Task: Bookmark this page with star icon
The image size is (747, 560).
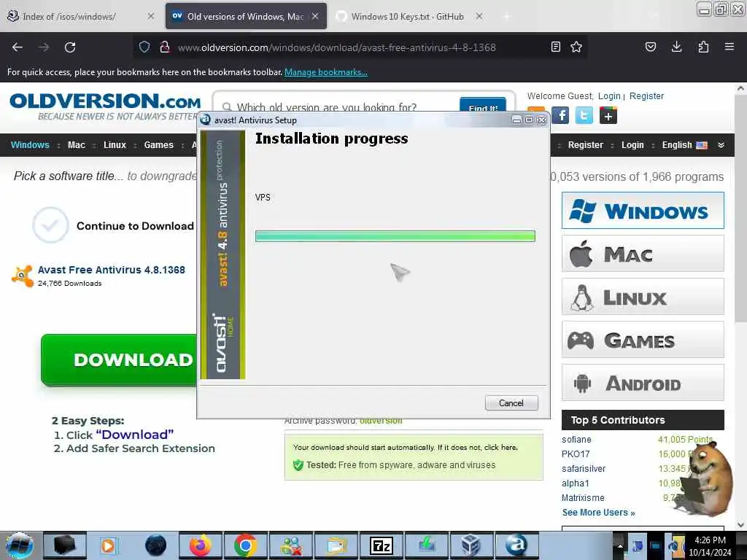Action: [576, 47]
